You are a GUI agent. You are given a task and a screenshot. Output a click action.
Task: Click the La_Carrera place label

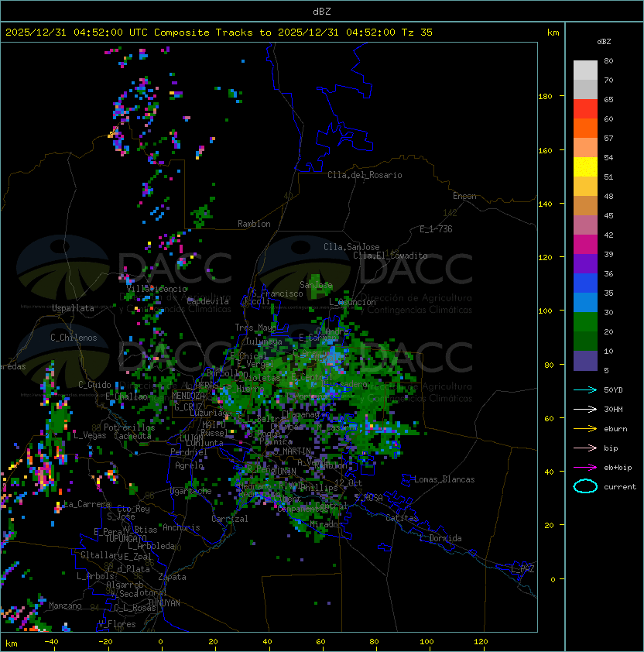pos(87,504)
